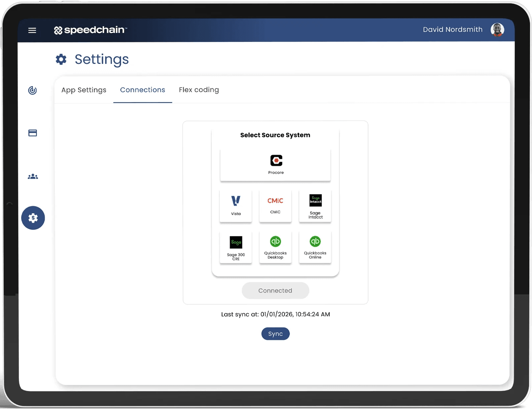This screenshot has width=532, height=409.
Task: Click the Last sync timestamp text
Action: pos(275,314)
